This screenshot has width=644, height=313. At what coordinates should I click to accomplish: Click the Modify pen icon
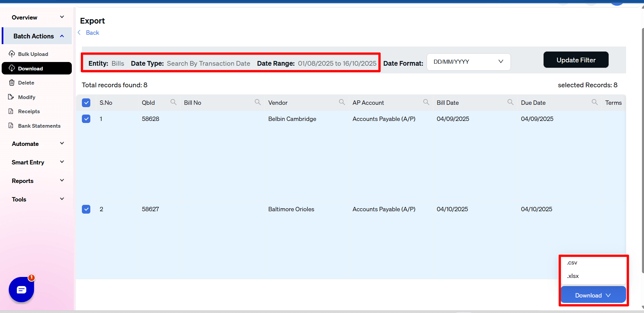pyautogui.click(x=11, y=97)
